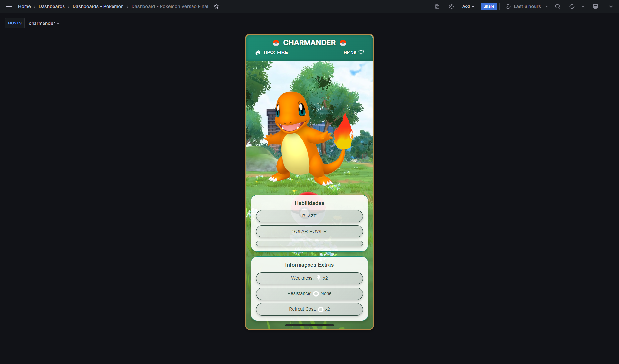Image resolution: width=619 pixels, height=364 pixels.
Task: Select the SOLAR-POWER ability pill
Action: [309, 232]
